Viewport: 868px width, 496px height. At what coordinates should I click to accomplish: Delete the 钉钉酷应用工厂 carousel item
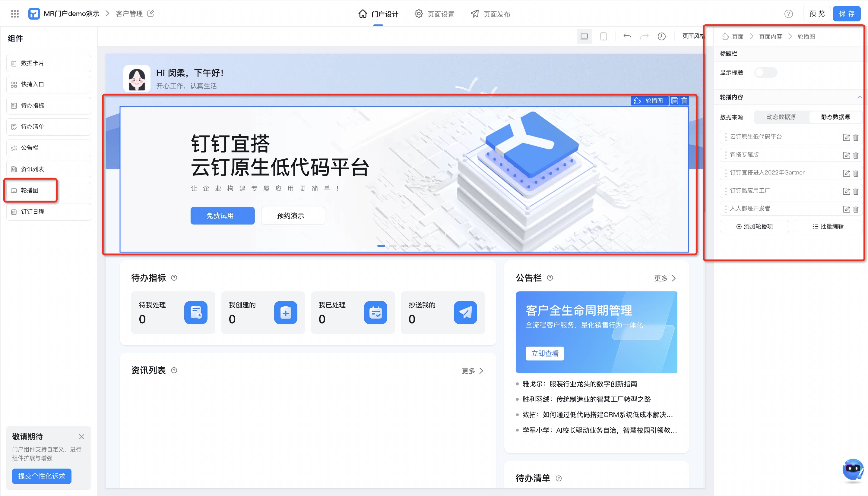pyautogui.click(x=855, y=191)
